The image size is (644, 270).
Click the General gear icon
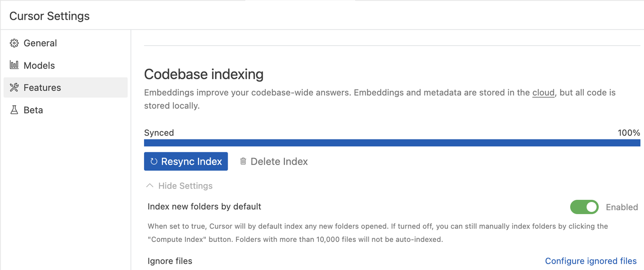pyautogui.click(x=14, y=43)
